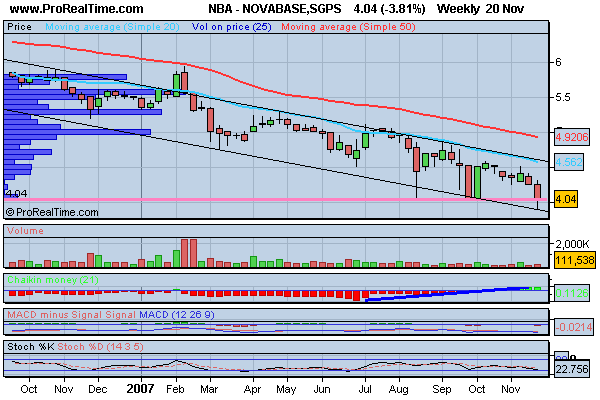This screenshot has width=600, height=400.
Task: Click the Feb label on time axis
Action: (175, 389)
